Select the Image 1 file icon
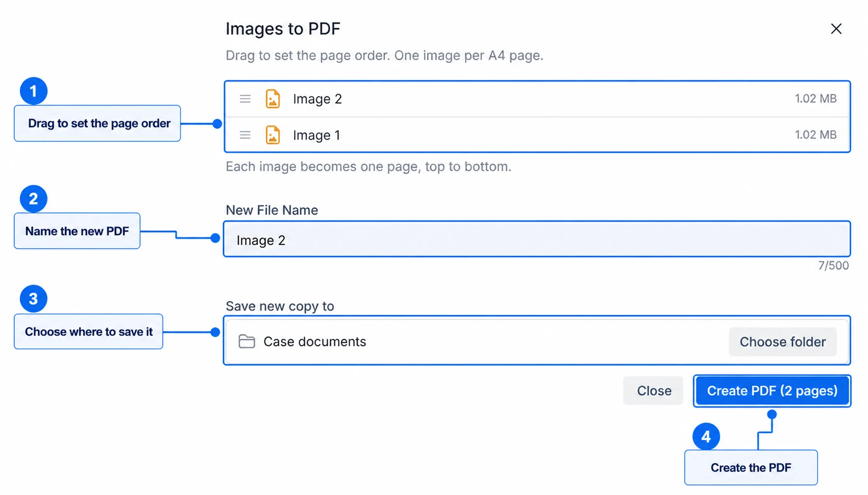Image resolution: width=868 pixels, height=495 pixels. (273, 135)
